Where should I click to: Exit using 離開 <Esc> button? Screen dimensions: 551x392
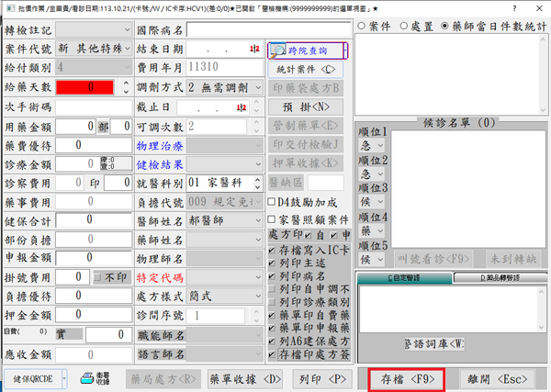coord(497,376)
